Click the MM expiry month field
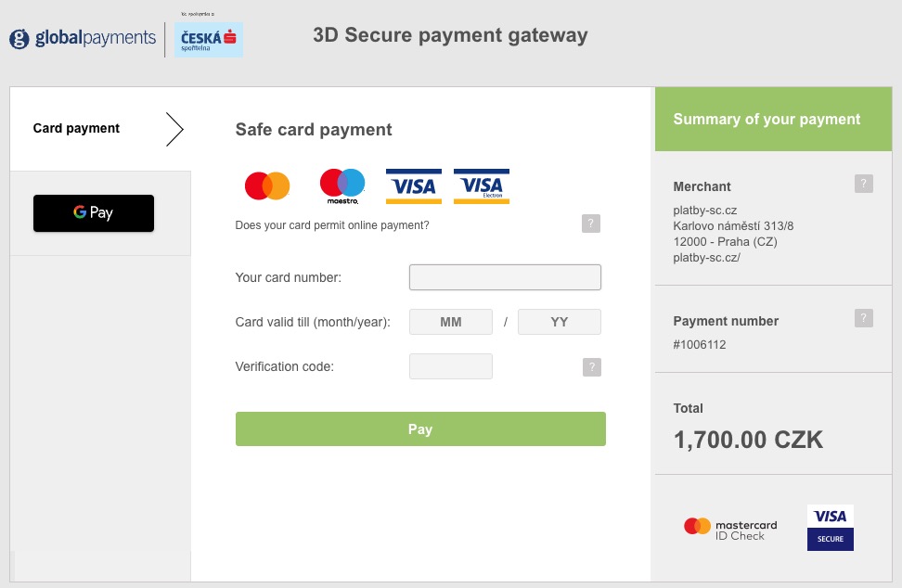Screen dimensions: 902x588 pyautogui.click(x=451, y=322)
